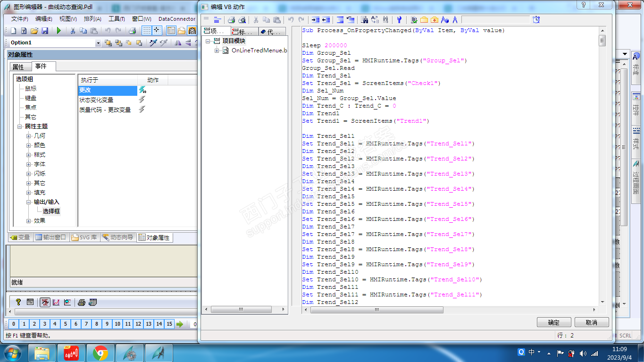Collapse the 项目模块 tree node
This screenshot has height=362, width=644.
(208, 41)
